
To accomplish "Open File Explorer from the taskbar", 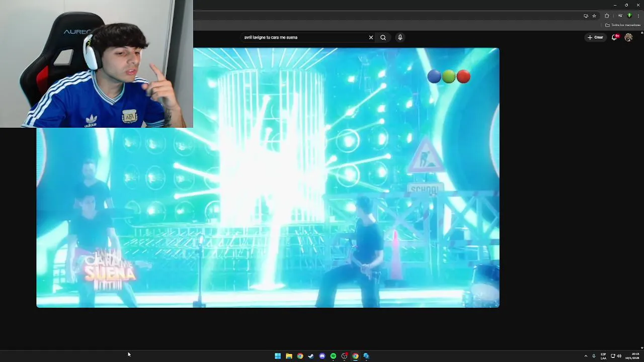I will (289, 356).
